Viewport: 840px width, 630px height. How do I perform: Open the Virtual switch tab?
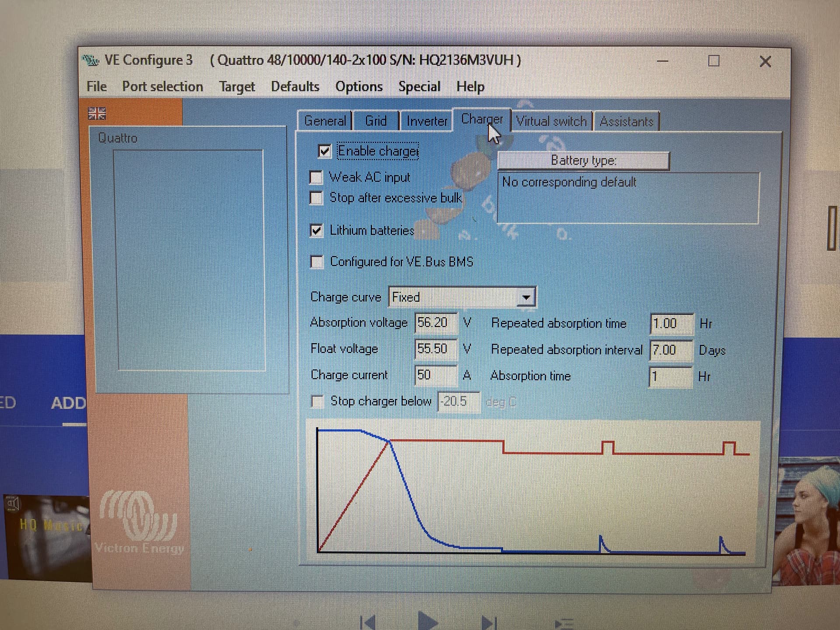point(551,121)
